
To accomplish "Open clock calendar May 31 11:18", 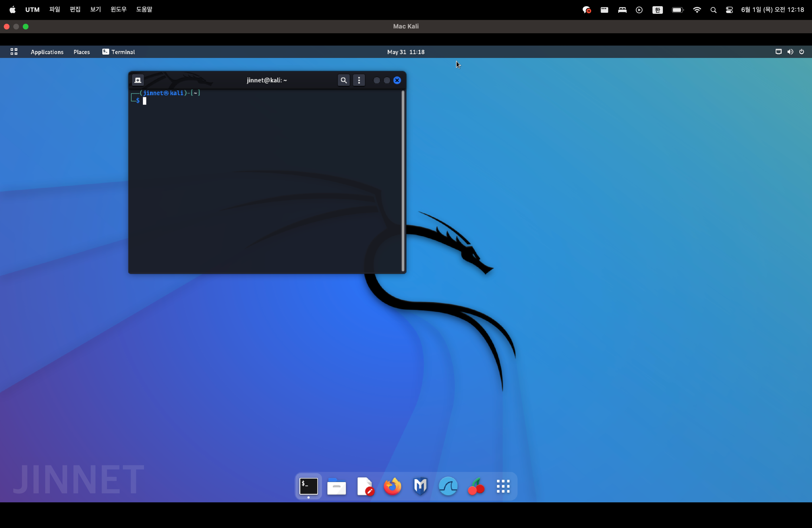I will (406, 52).
